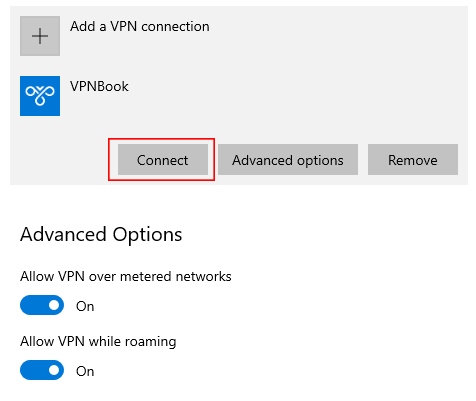
Task: Open Advanced options for VPNBook
Action: click(x=288, y=160)
